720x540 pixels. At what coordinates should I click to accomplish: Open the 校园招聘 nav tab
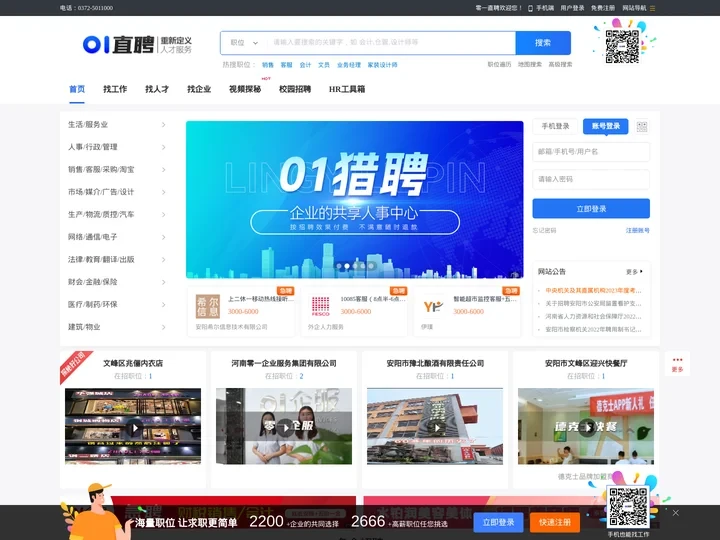295,89
